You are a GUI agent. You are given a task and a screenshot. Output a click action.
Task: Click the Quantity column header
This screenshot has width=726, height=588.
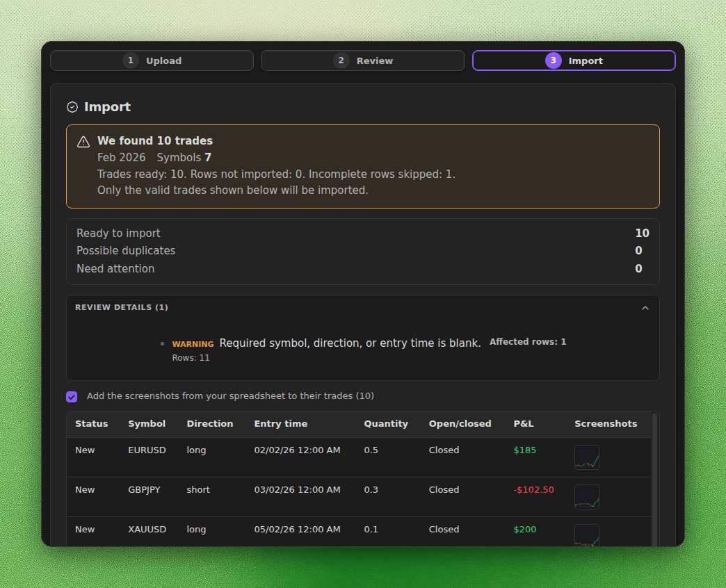(x=386, y=424)
